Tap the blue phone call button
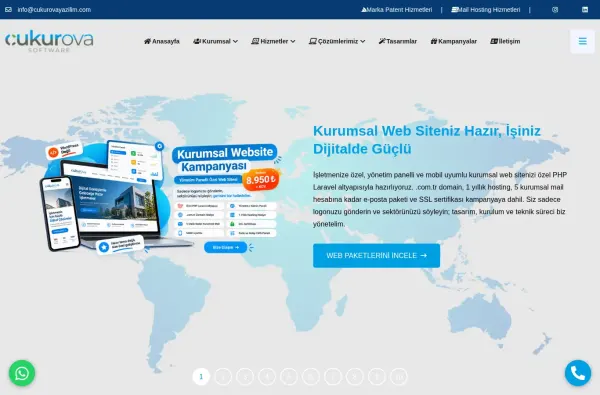600x395 pixels. tap(578, 373)
